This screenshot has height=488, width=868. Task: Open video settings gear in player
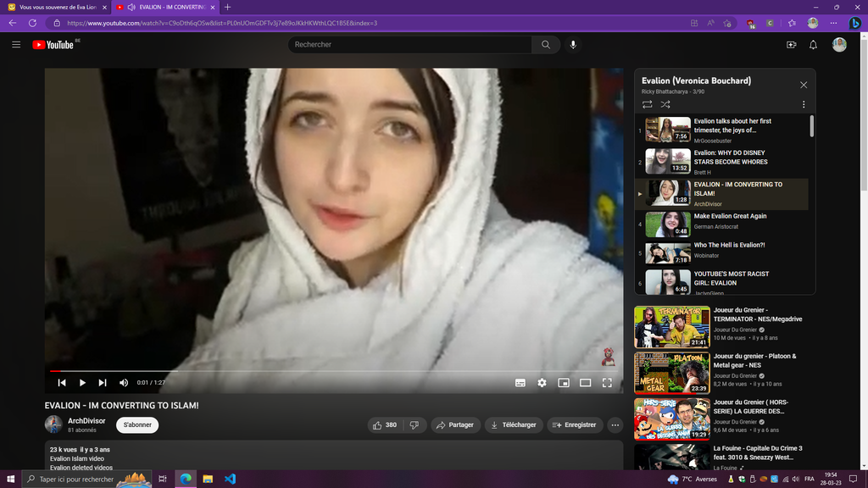(542, 383)
